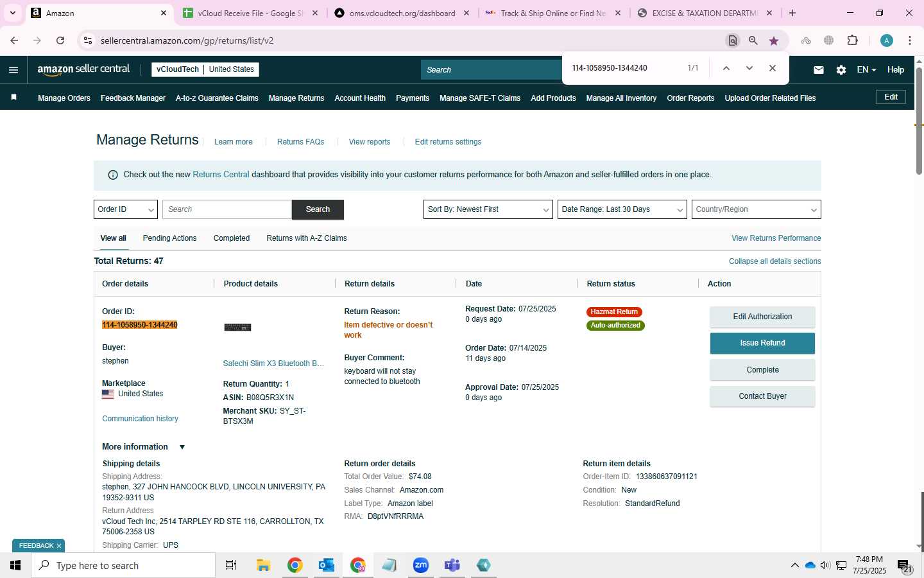This screenshot has height=578, width=924.
Task: Switch to the Completed tab
Action: pyautogui.click(x=232, y=238)
